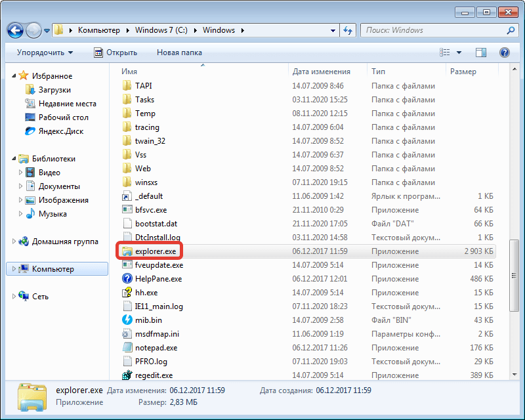The image size is (525, 420).
Task: Create folder with Новая папка
Action: (x=179, y=52)
